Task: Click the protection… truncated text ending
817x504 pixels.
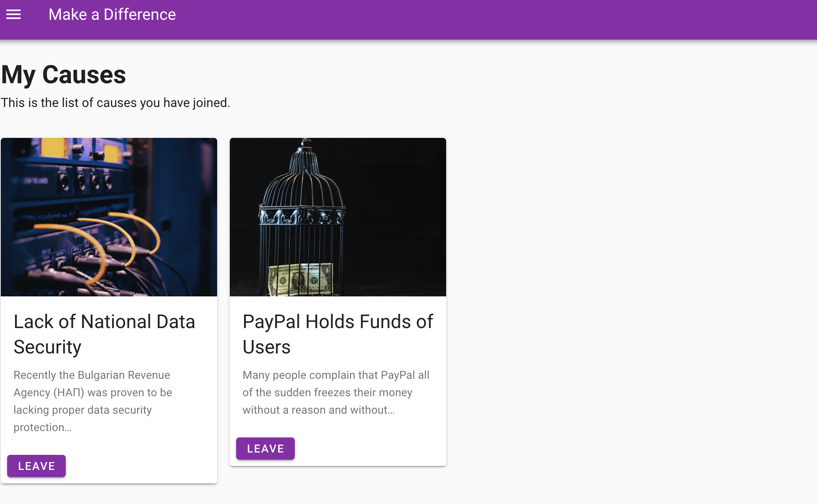Action: pyautogui.click(x=42, y=428)
